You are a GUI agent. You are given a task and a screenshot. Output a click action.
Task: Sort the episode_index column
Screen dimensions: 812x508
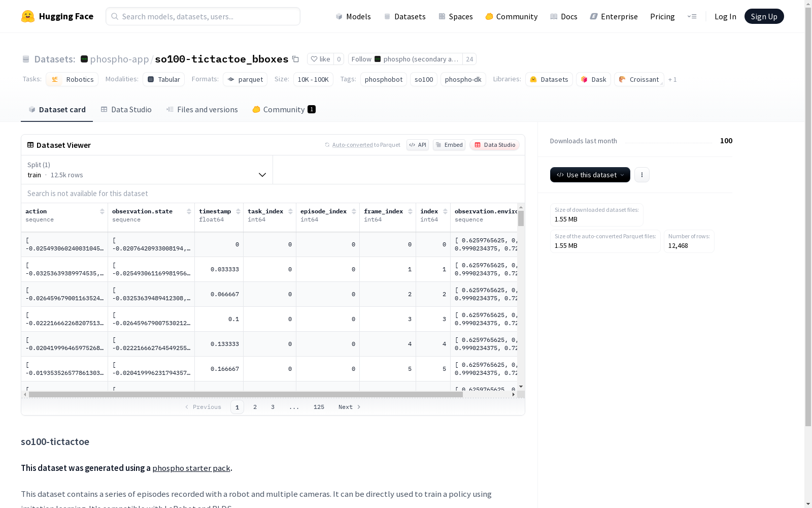point(354,211)
